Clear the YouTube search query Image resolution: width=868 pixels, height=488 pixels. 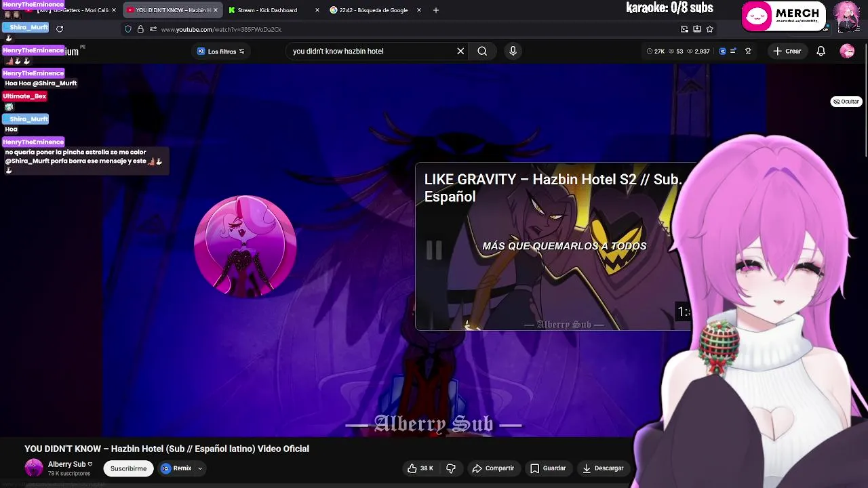pos(460,51)
